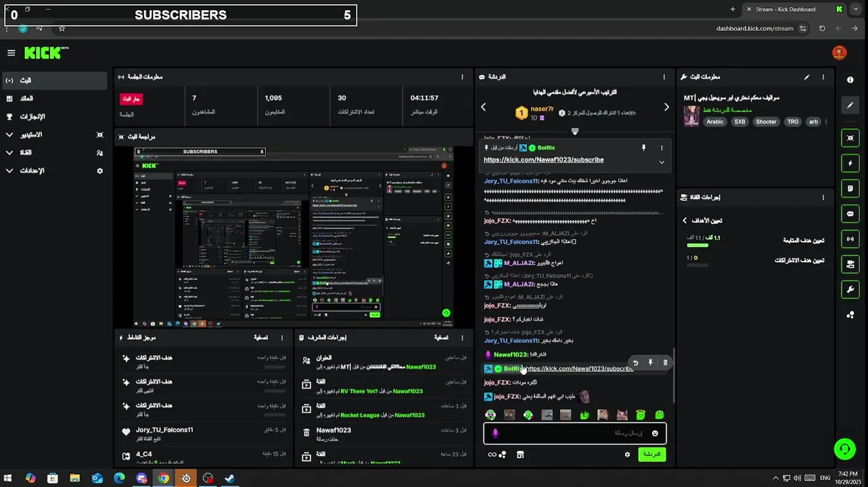This screenshot has height=487, width=868.
Task: Click the message input field
Action: tap(575, 433)
